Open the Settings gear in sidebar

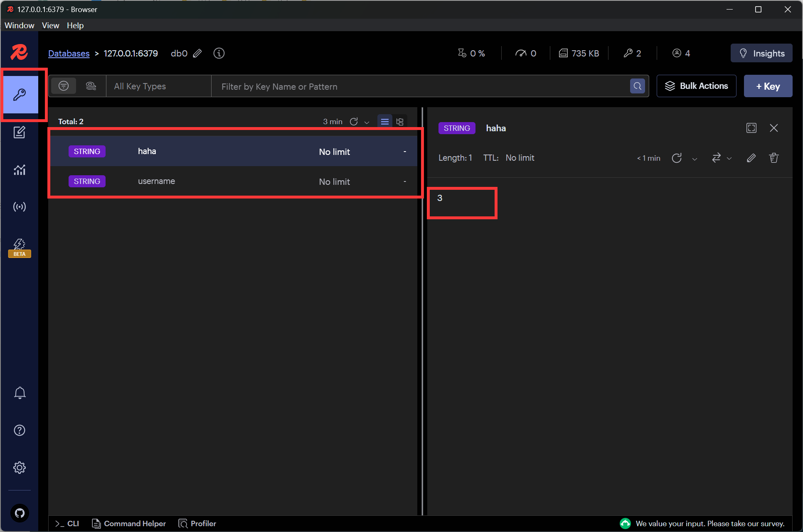coord(20,467)
